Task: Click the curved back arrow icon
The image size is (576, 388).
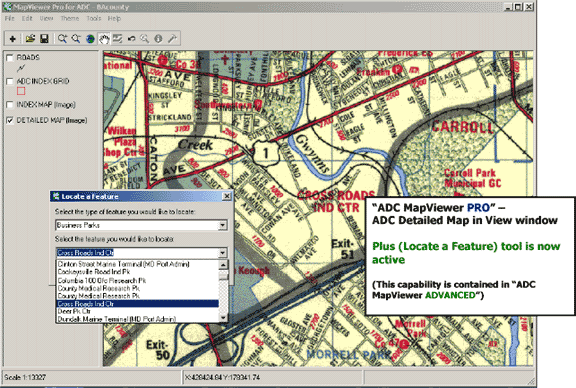Action: tap(131, 38)
